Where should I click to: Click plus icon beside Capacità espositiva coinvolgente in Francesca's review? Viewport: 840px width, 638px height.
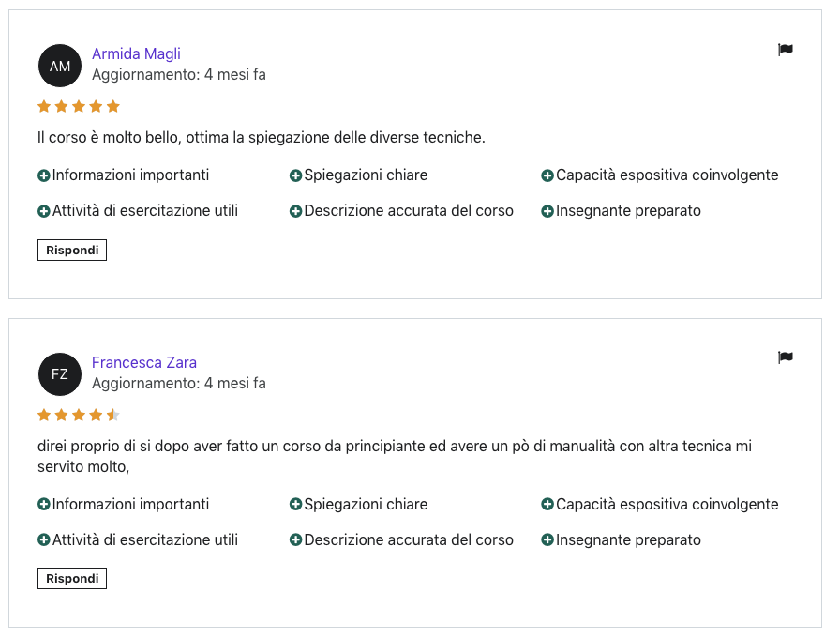(547, 505)
